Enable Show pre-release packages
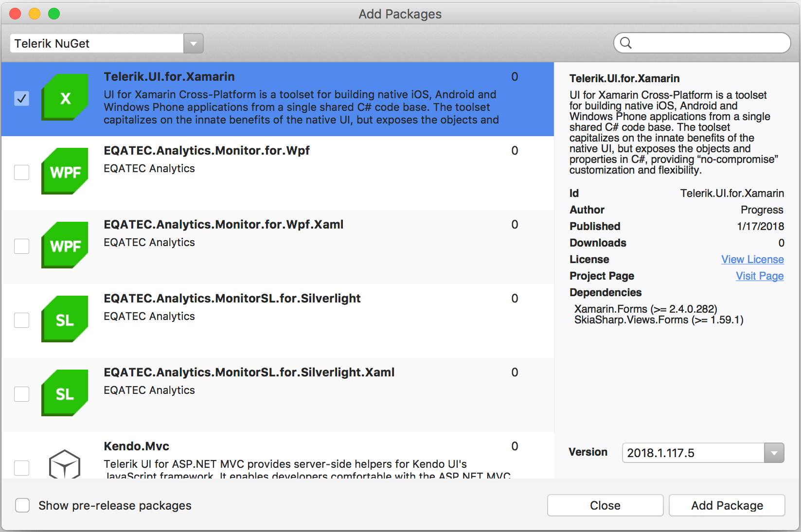The image size is (801, 532). click(x=22, y=505)
